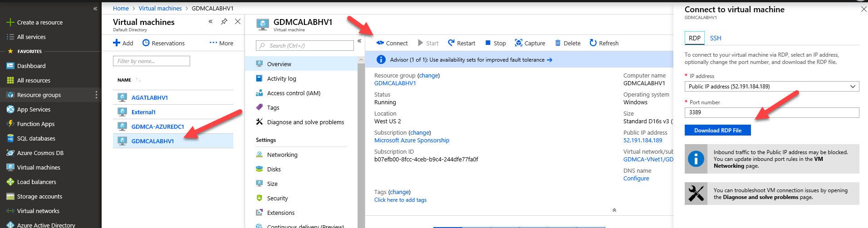Delete the virtual machine
This screenshot has height=228, width=868.
coord(568,43)
